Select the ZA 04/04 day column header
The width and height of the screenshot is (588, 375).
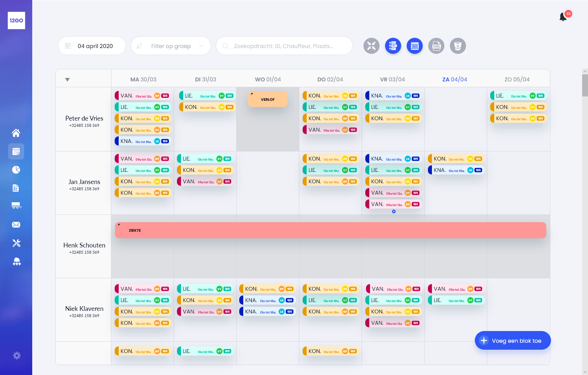455,79
